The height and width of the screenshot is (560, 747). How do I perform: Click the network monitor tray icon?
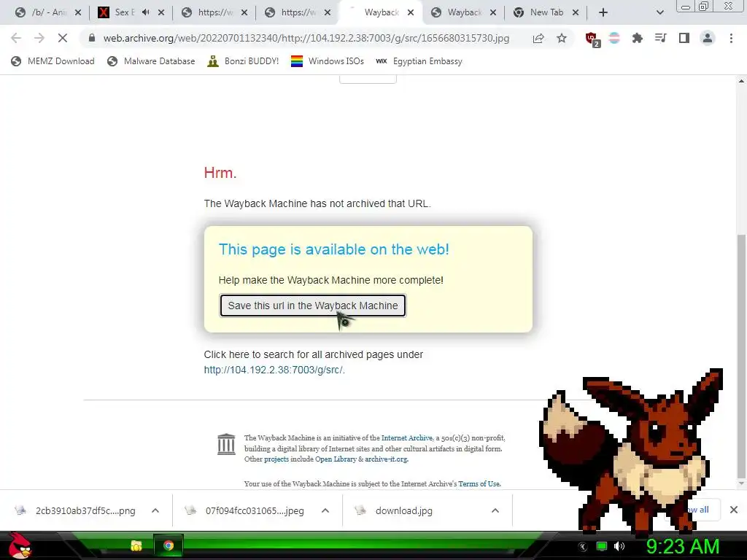click(602, 546)
